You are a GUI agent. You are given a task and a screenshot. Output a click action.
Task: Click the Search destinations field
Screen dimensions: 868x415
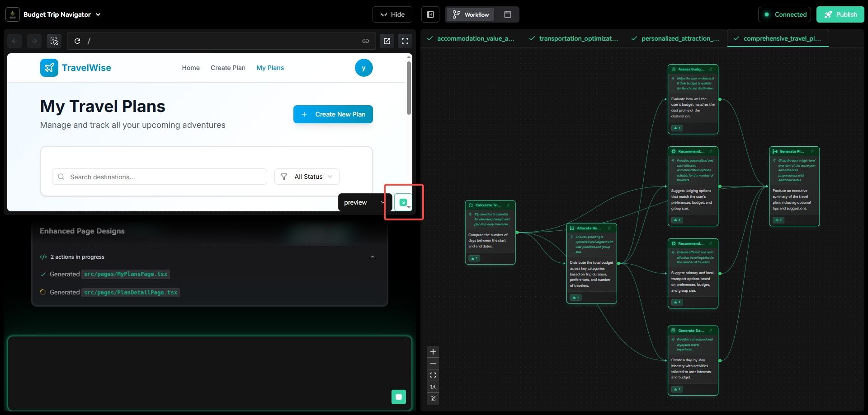[x=160, y=177]
